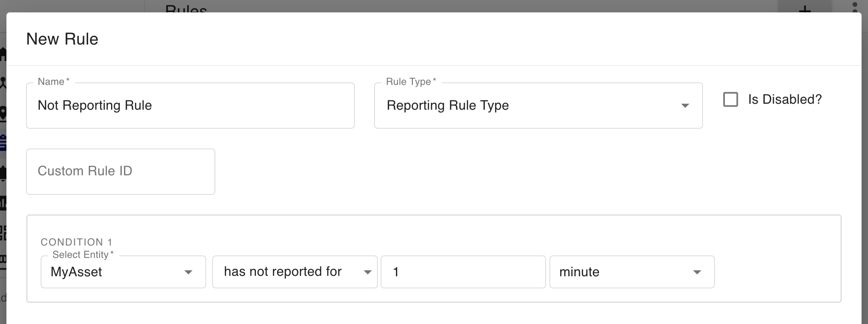Click the New Rule dialog title
The image size is (868, 324).
pyautogui.click(x=62, y=39)
